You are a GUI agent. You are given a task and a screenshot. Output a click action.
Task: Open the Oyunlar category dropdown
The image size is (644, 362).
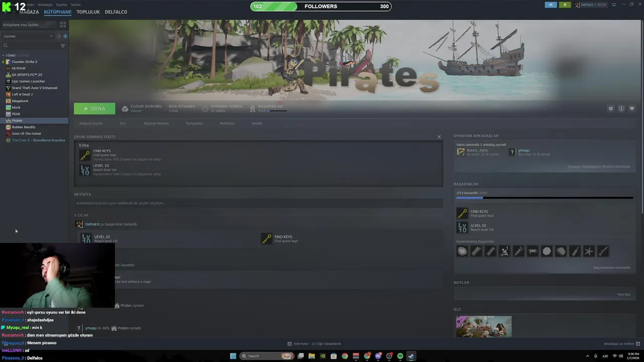(28, 36)
